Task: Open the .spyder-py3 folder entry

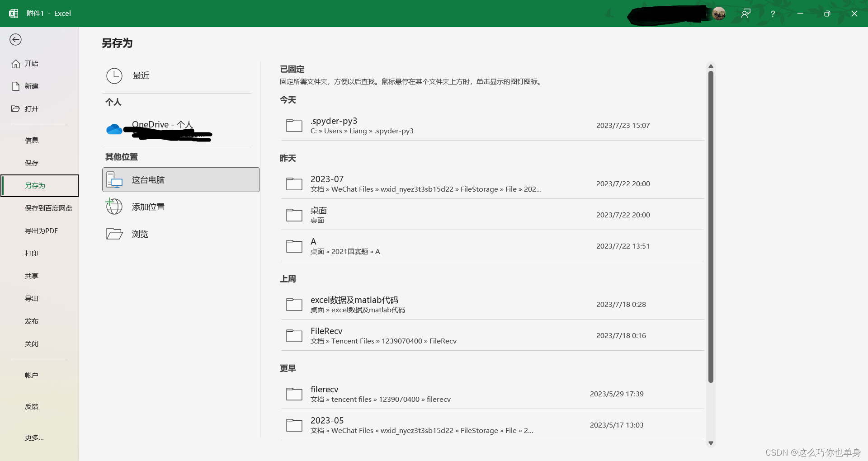Action: click(x=407, y=126)
